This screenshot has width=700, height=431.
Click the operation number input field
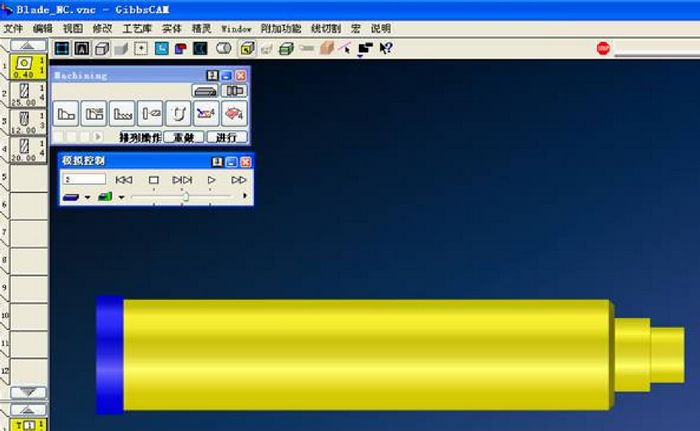point(84,179)
